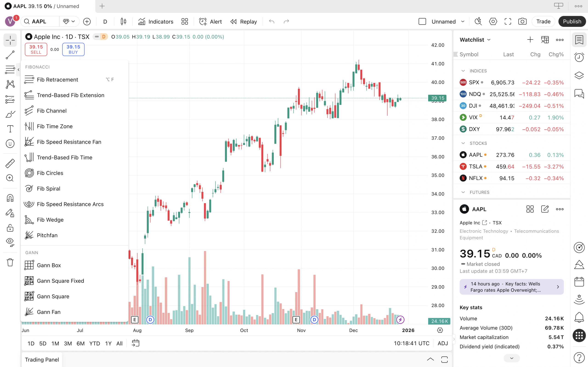Toggle the checkbox beside Unnamed layout

click(x=422, y=21)
